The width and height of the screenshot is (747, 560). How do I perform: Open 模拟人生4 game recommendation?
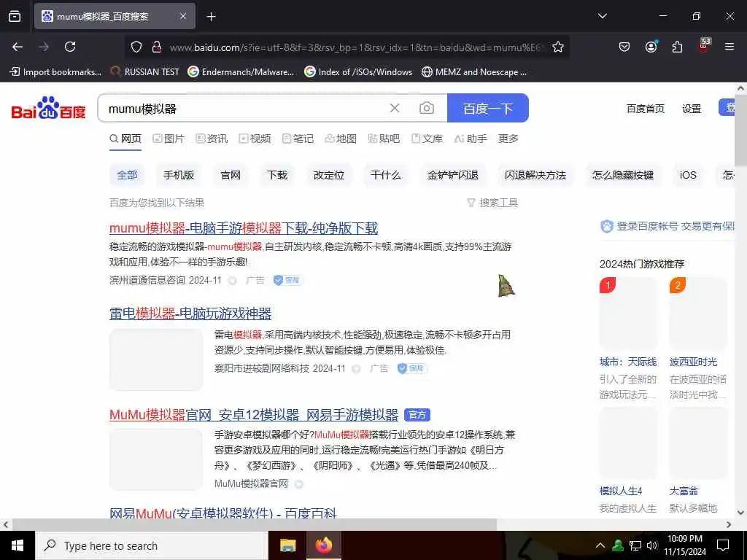coord(621,491)
